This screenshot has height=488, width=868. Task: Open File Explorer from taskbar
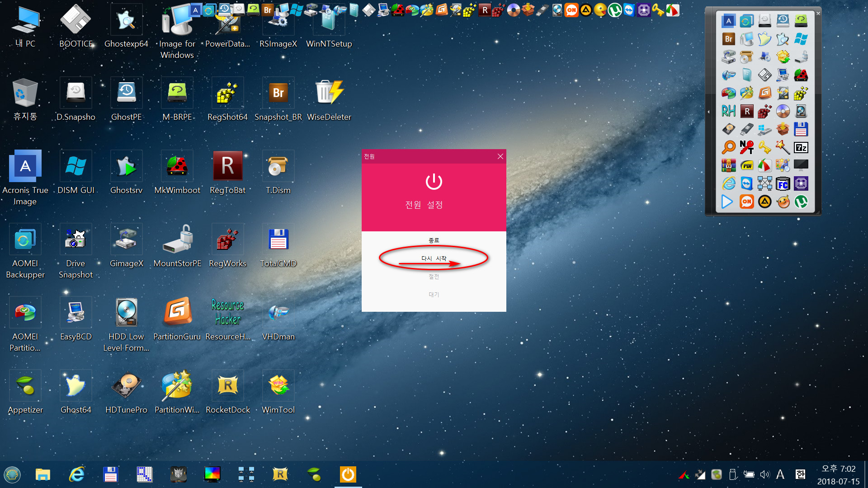tap(43, 474)
